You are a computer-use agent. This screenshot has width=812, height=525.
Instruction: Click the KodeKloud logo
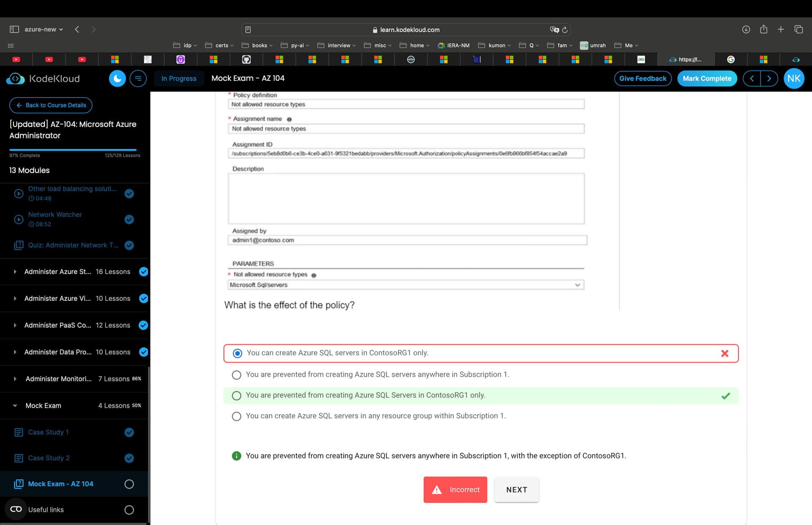pyautogui.click(x=44, y=79)
